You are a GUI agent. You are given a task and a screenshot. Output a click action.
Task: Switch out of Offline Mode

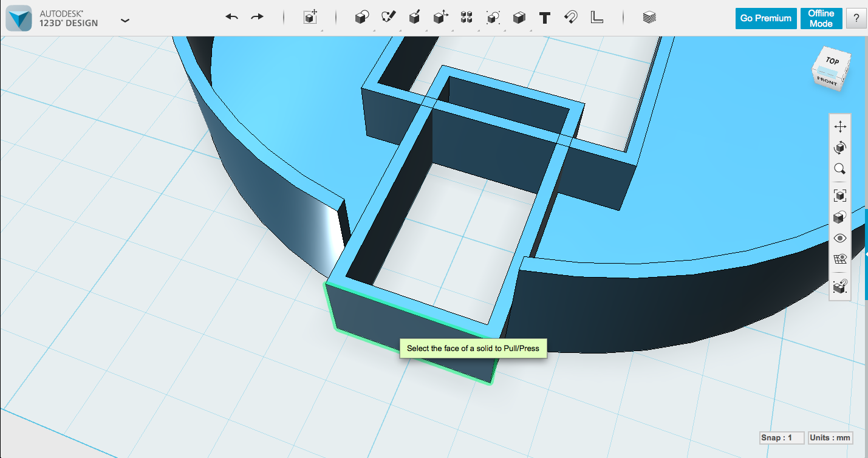[821, 18]
